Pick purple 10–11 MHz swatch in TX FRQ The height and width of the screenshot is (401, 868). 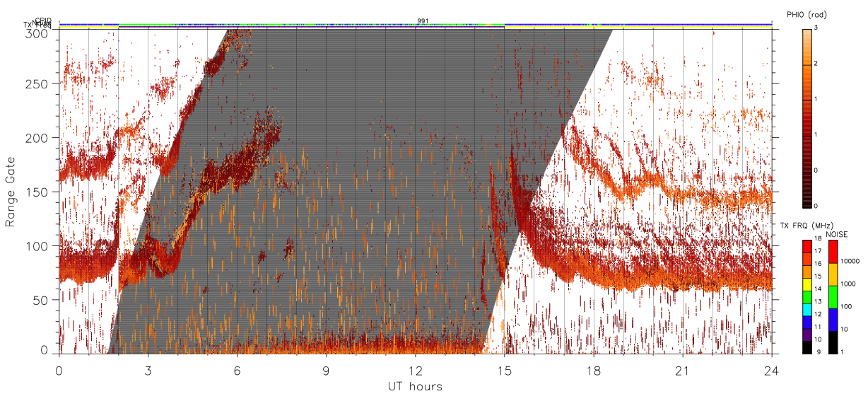pos(807,335)
